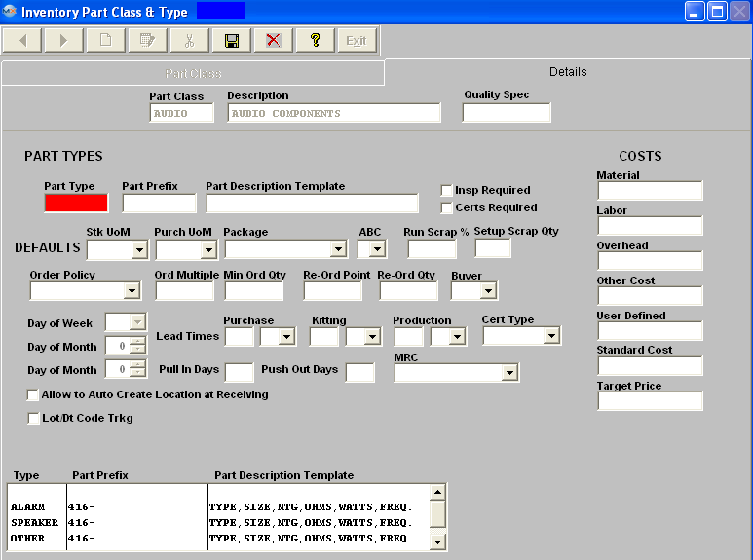Maximize the Inventory Part Class window
The width and height of the screenshot is (753, 560).
(x=717, y=12)
